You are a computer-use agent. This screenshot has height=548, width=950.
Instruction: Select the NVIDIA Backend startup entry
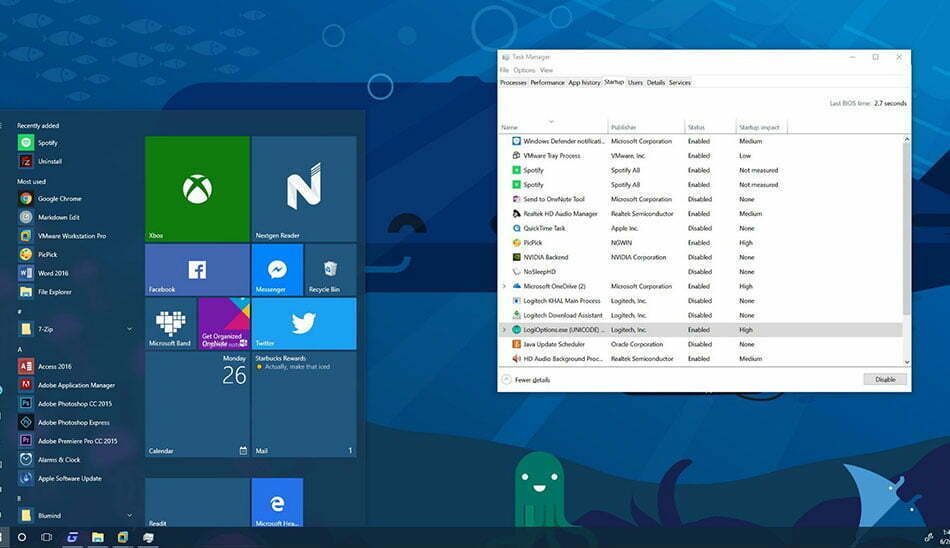point(700,258)
